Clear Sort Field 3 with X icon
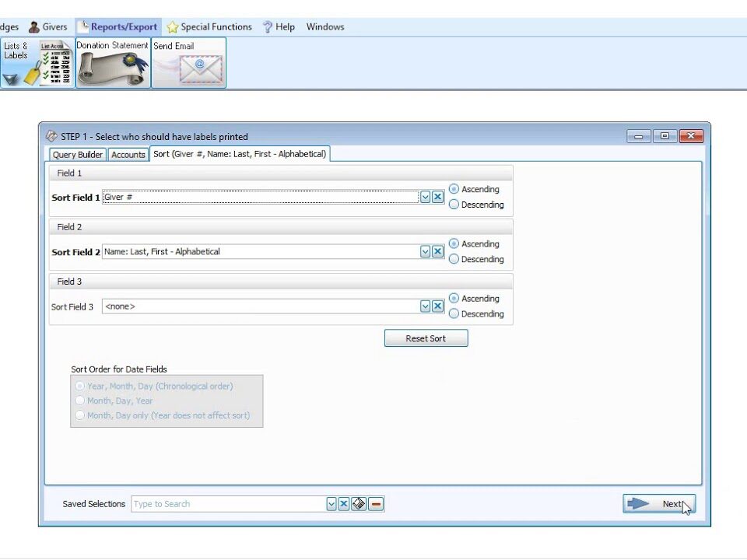Screen dimensions: 747x560 (x=438, y=306)
